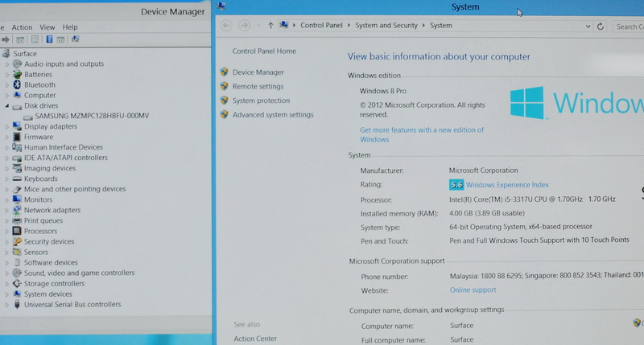Click System and Security breadcrumb segment
Screen dimensions: 644x345
click(386, 25)
